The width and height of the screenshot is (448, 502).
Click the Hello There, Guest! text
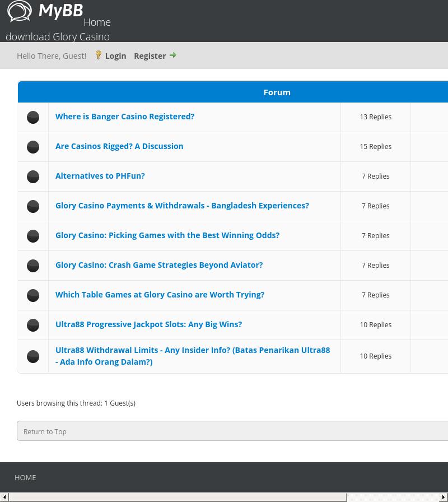pos(52,56)
